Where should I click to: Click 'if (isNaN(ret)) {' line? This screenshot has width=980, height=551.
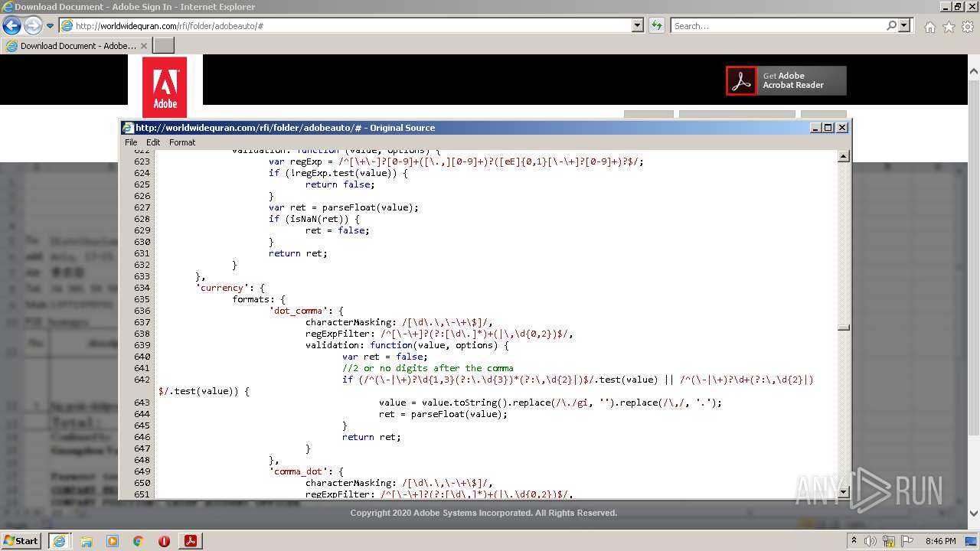point(314,219)
